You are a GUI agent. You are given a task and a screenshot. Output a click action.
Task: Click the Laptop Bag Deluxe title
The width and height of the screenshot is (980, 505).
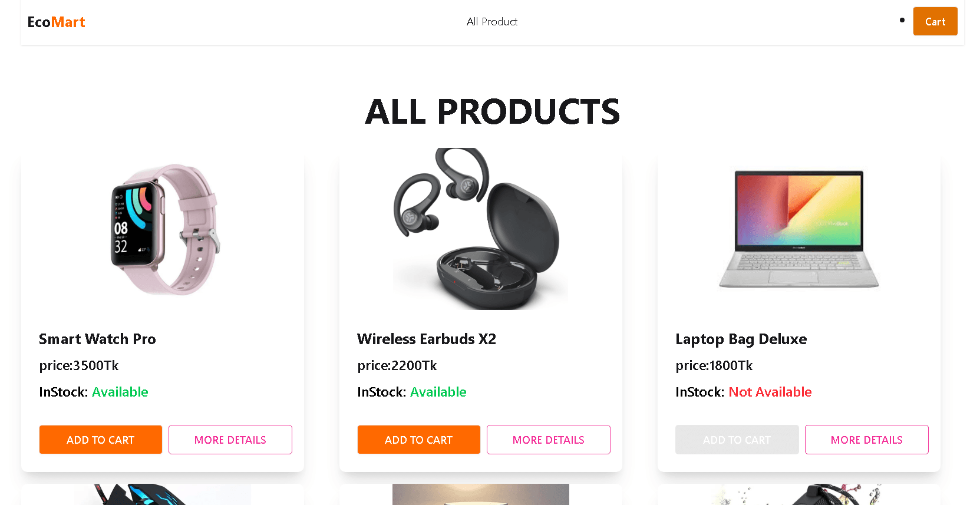741,339
